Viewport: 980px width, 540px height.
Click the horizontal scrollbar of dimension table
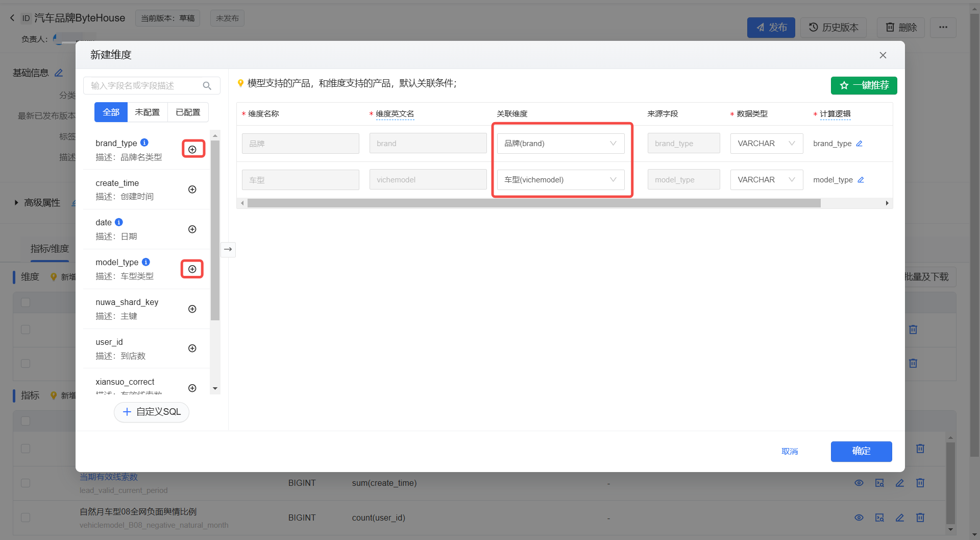(x=533, y=203)
